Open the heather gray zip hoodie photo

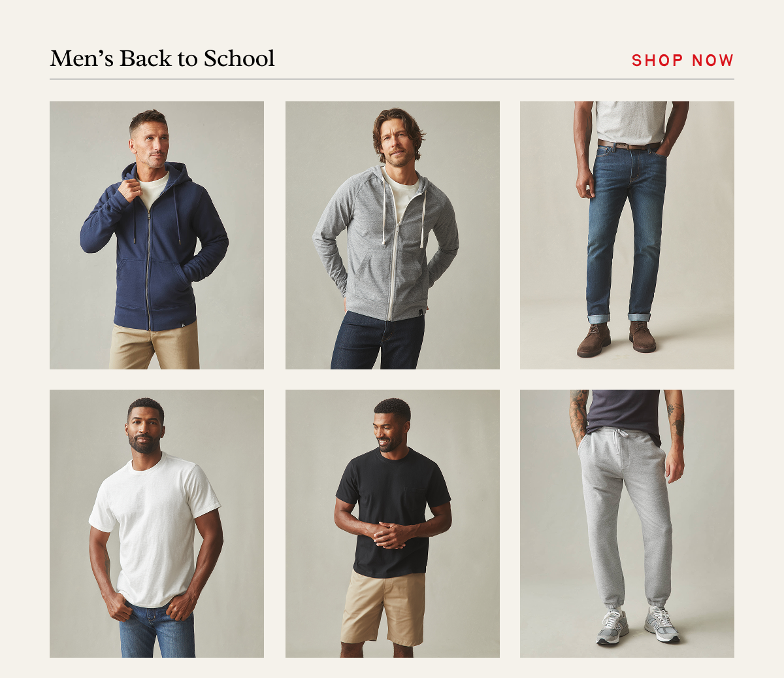pos(393,235)
